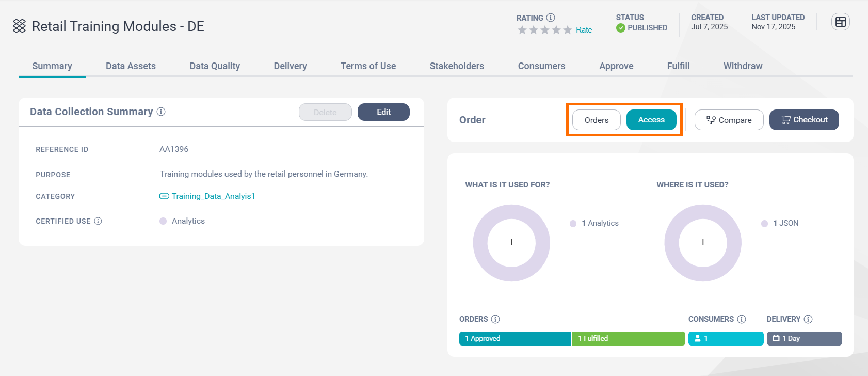Select the Stakeholders tab
This screenshot has width=868, height=376.
pyautogui.click(x=457, y=66)
